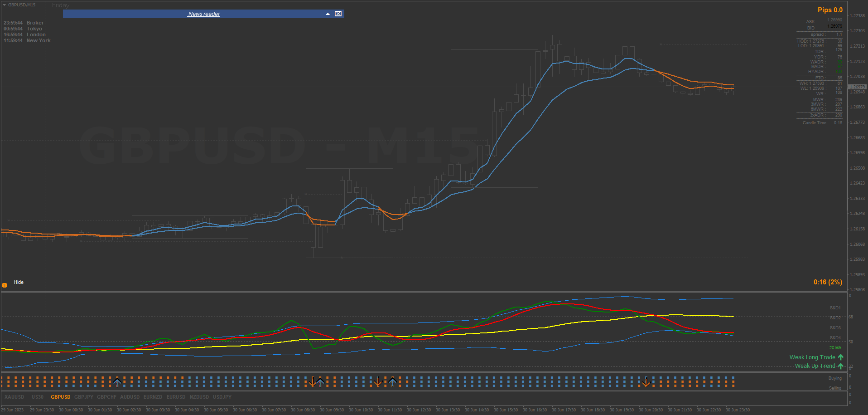Switch chart to XAUUSD symbol
Screen dimensions: 868x415
tap(14, 397)
